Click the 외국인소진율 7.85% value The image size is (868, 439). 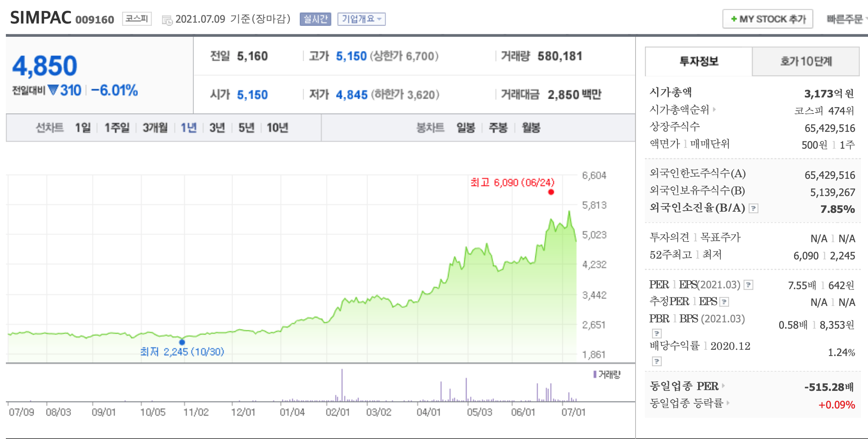click(x=837, y=209)
